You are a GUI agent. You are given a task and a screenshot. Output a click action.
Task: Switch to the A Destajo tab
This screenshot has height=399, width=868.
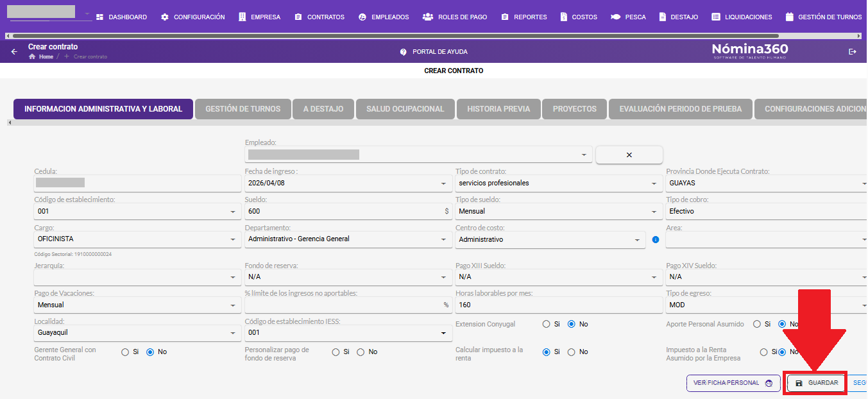tap(323, 109)
